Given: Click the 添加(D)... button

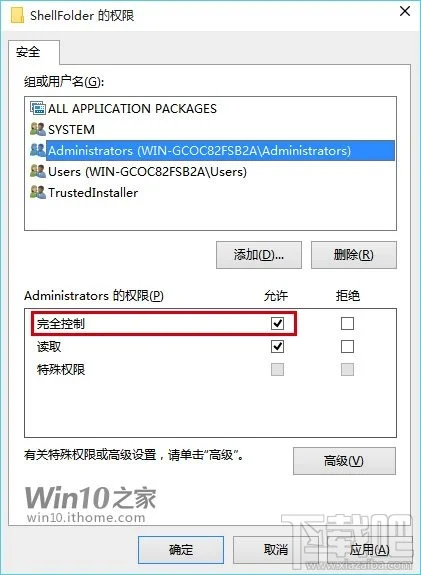Looking at the screenshot, I should click(x=259, y=255).
